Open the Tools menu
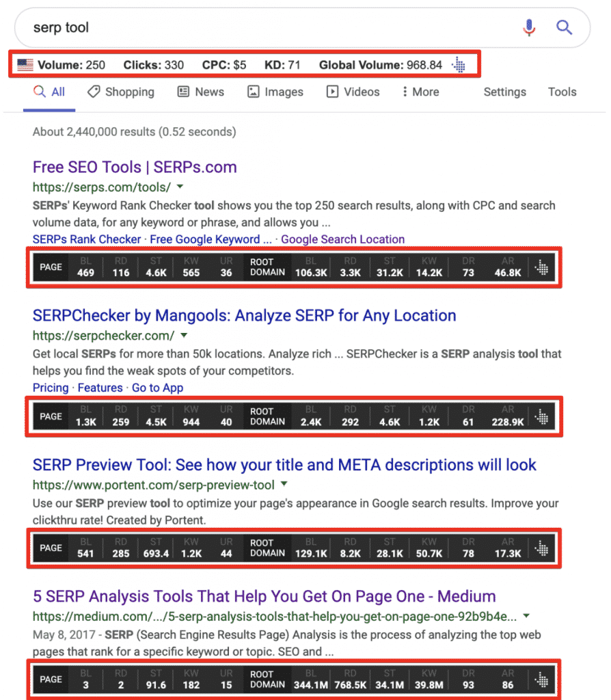This screenshot has height=700, width=611. coord(562,92)
